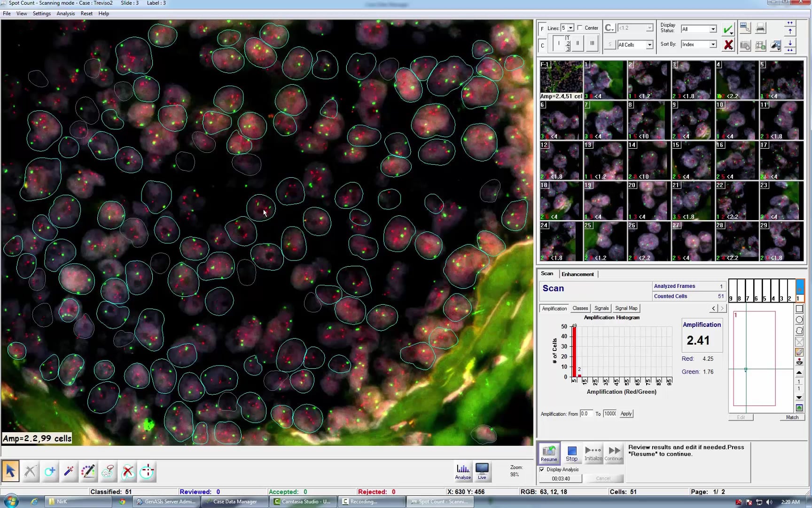Viewport: 812px width, 508px height.
Task: Switch to the Signal Map tab
Action: (626, 309)
